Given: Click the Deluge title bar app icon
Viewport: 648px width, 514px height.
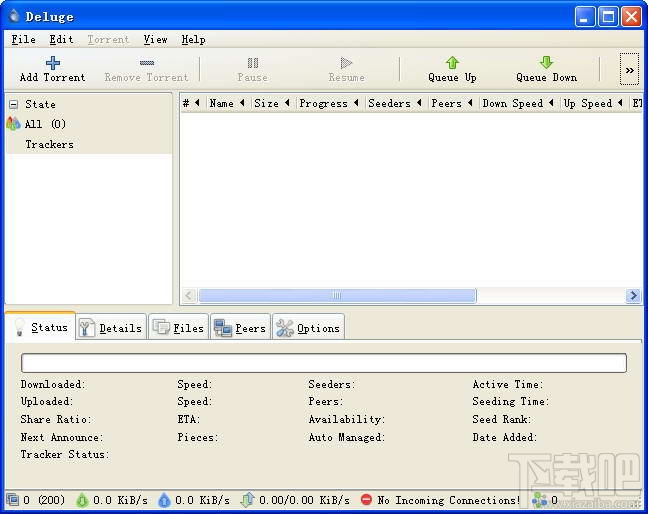Looking at the screenshot, I should tap(14, 16).
